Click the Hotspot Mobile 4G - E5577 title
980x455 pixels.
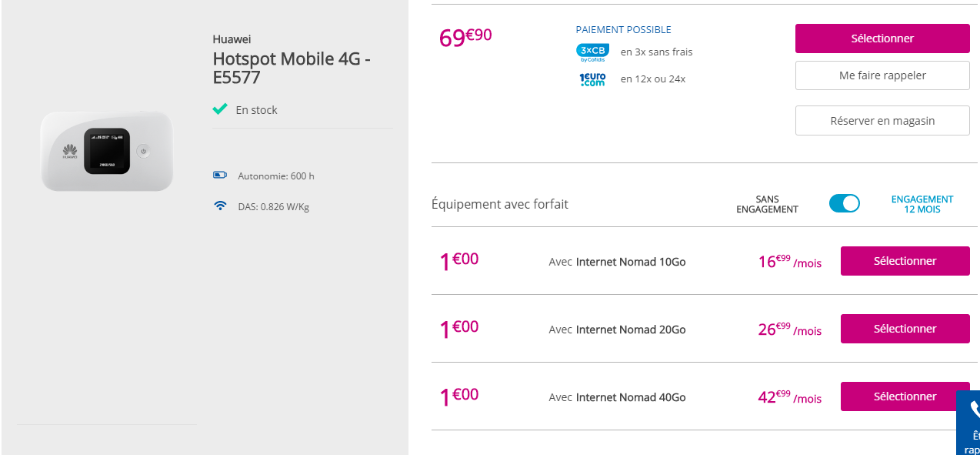tap(292, 68)
